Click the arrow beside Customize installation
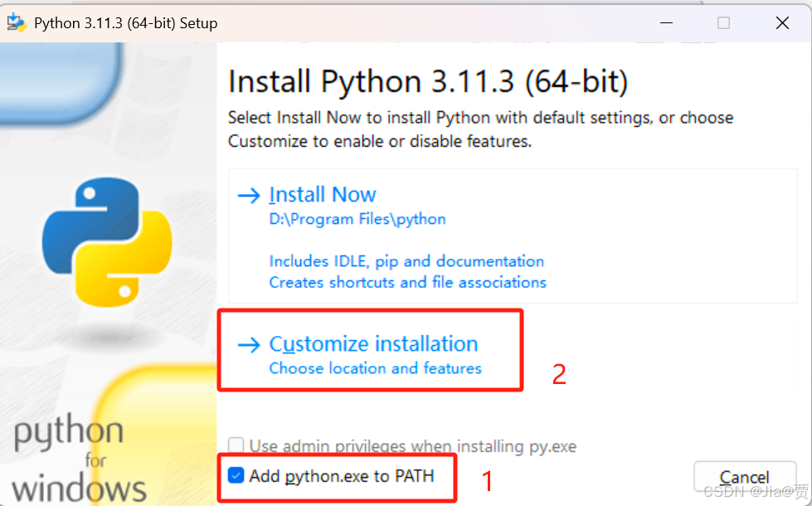This screenshot has width=812, height=506. (x=248, y=344)
